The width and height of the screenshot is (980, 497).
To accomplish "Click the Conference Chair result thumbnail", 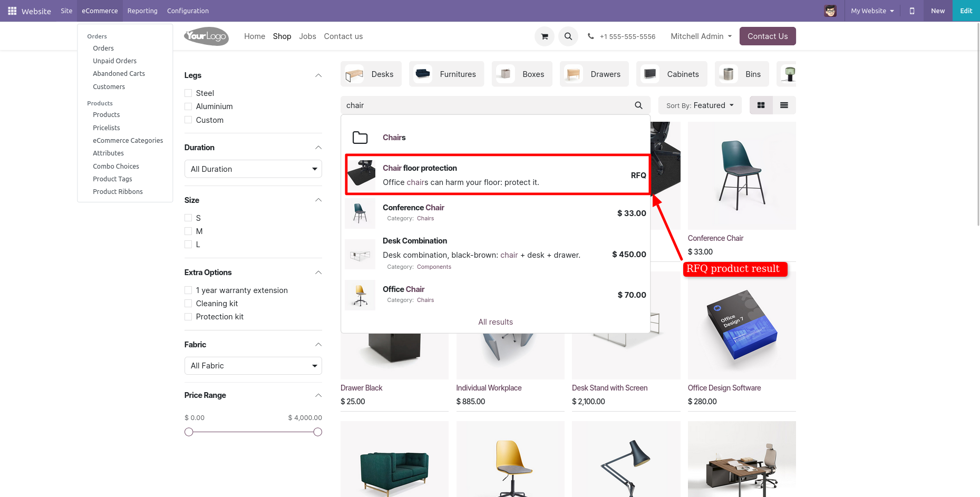I will point(360,213).
